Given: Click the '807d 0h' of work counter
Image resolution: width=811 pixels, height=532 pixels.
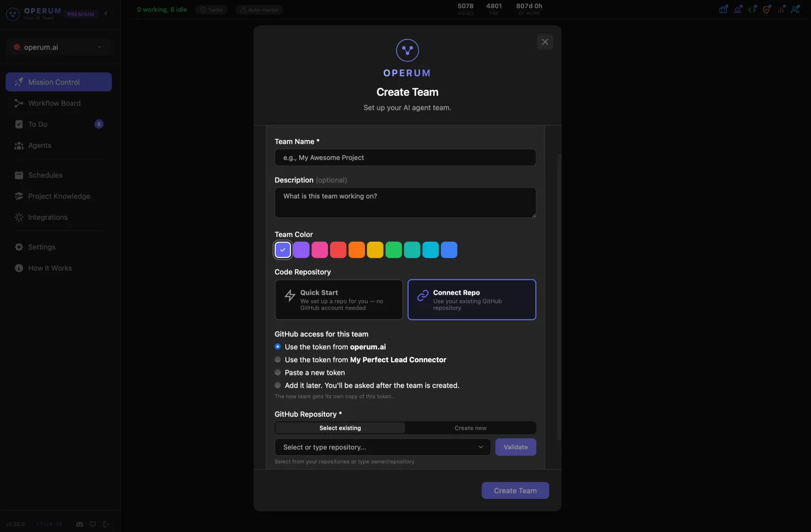Looking at the screenshot, I should [529, 9].
